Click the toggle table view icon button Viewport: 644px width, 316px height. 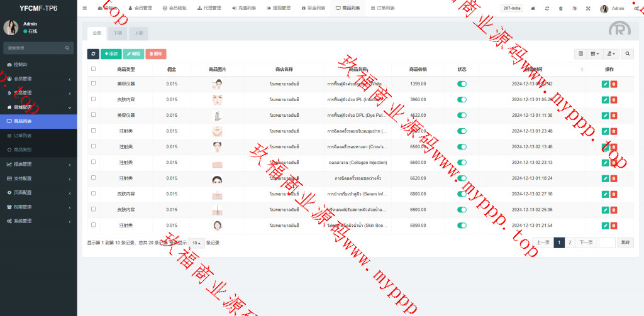coord(581,54)
